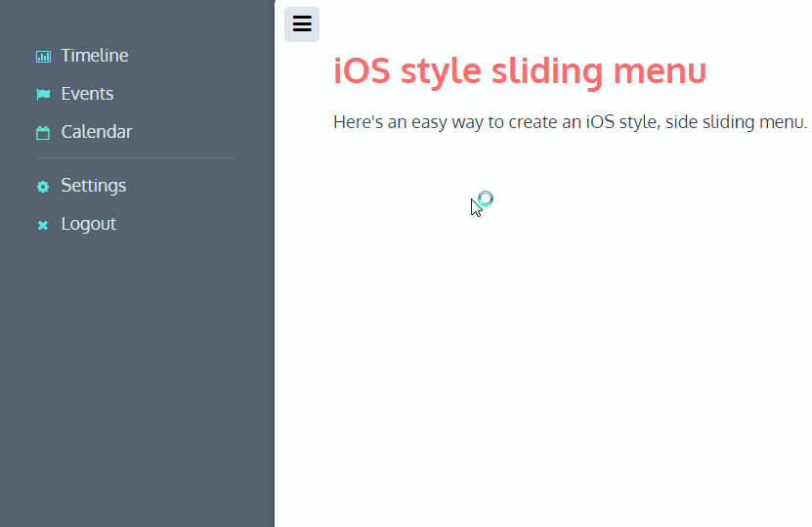Click the word 'iOS' in the heading
This screenshot has height=527, width=812.
click(x=365, y=71)
